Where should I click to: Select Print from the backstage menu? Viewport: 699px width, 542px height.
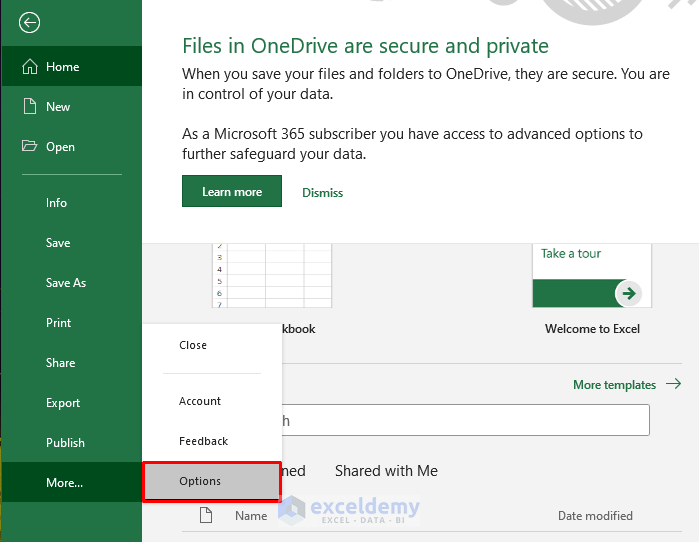point(58,323)
